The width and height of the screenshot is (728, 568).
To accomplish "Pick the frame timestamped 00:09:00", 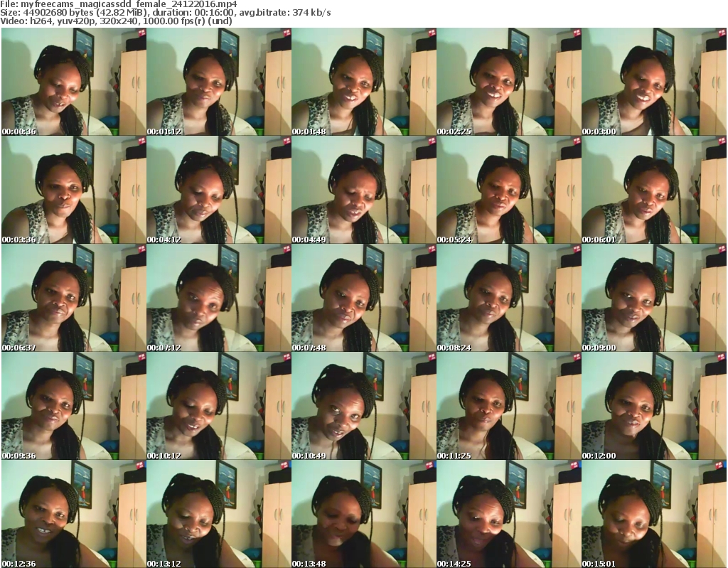I will (654, 298).
